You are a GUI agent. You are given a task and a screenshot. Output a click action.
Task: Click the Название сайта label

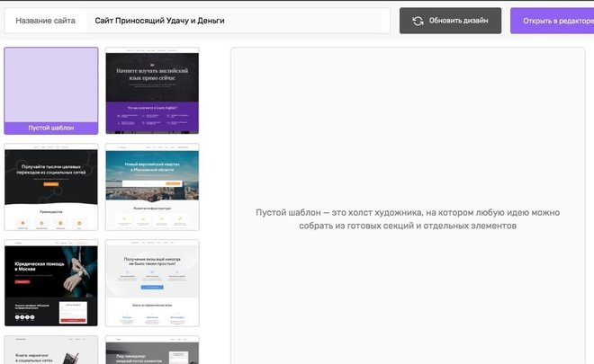(44, 21)
